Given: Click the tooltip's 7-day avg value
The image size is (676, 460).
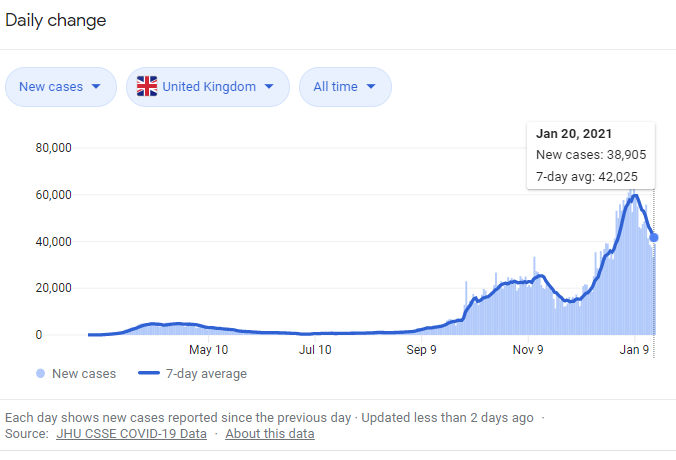Looking at the screenshot, I should [620, 177].
